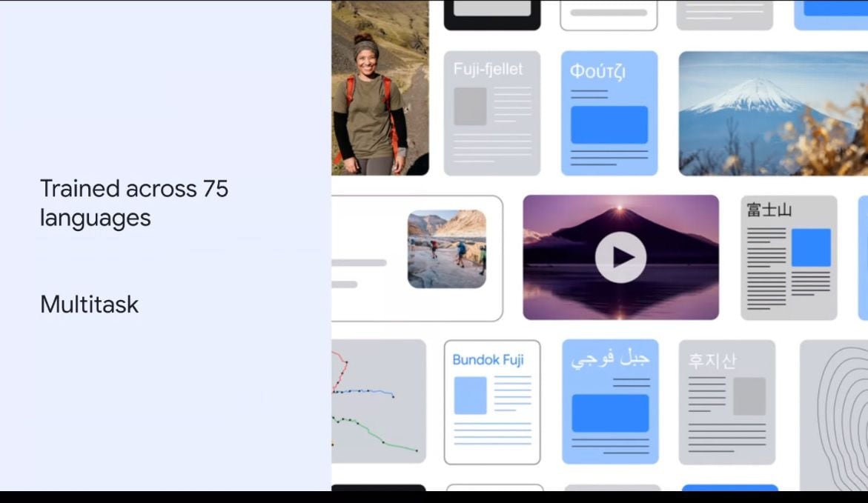The image size is (868, 503).
Task: Open the trail route map card
Action: point(378,402)
